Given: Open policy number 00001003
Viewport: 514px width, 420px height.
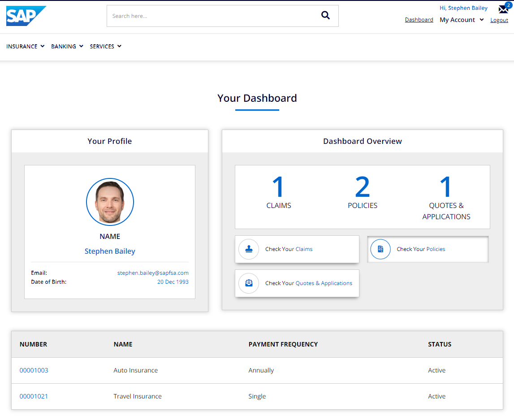Looking at the screenshot, I should click(x=34, y=370).
